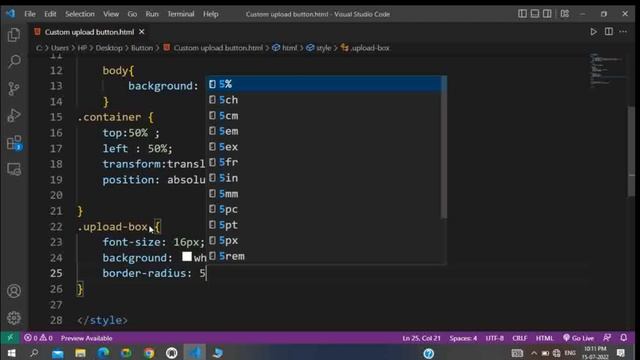The height and width of the screenshot is (360, 640).
Task: Open the Selection menu
Action: (x=80, y=14)
